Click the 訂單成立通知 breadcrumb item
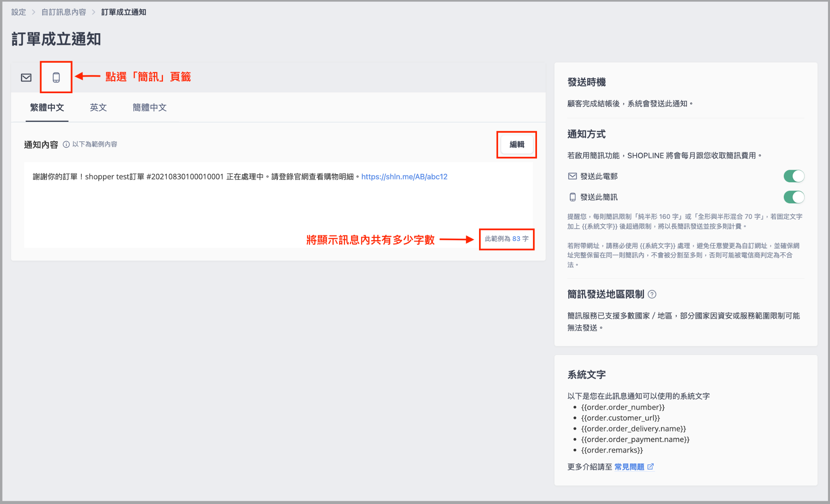This screenshot has height=504, width=830. [124, 12]
